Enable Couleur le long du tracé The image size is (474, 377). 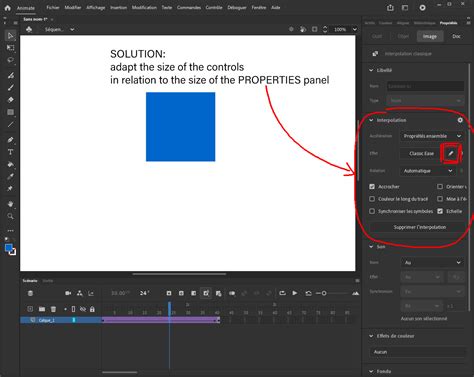[x=372, y=199]
